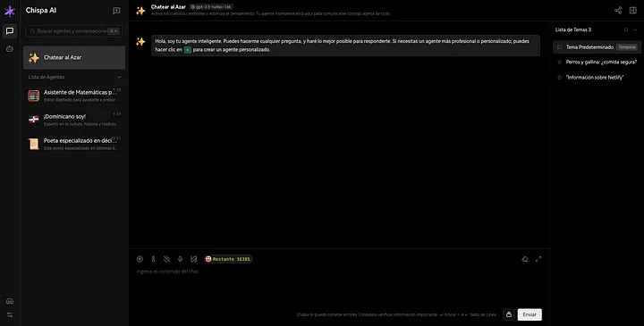Select the Chatear al Azar conversation

74,57
